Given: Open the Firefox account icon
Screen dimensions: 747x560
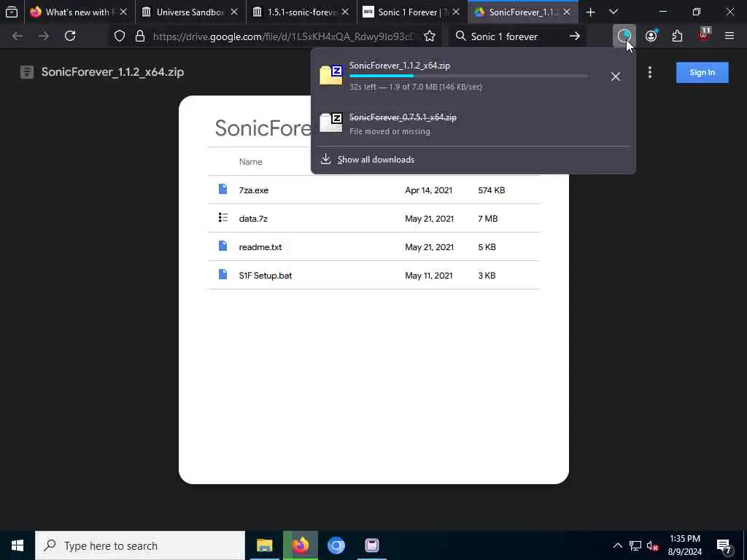Looking at the screenshot, I should click(651, 36).
